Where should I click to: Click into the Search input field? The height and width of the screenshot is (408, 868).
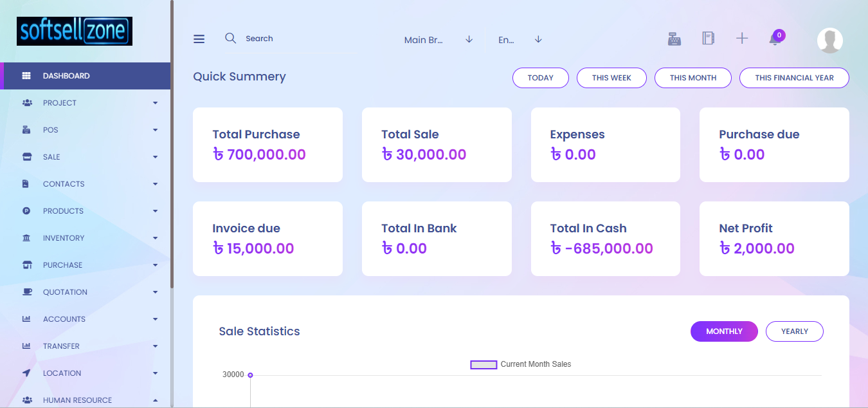pyautogui.click(x=296, y=39)
